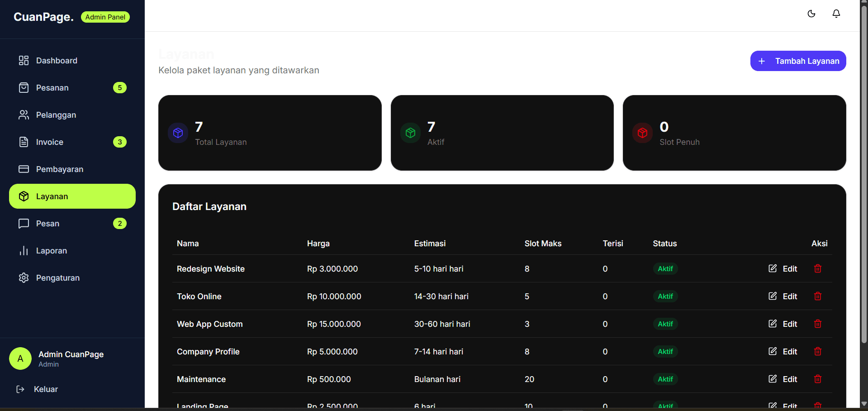Screen dimensions: 868x411
Task: Delete the Toko Online service
Action: (818, 296)
